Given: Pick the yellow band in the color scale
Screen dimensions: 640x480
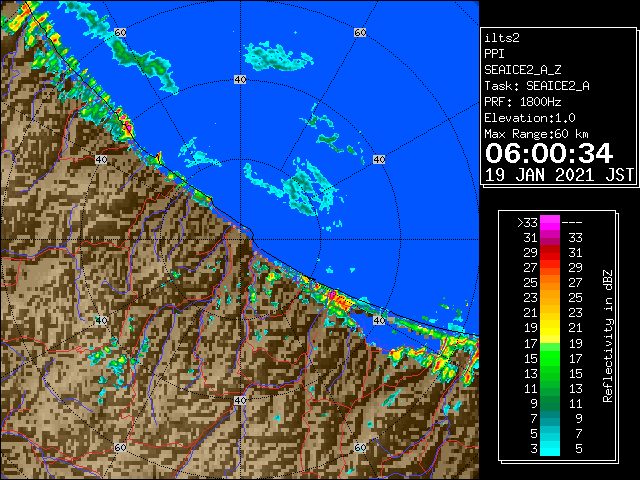Looking at the screenshot, I should point(550,328).
